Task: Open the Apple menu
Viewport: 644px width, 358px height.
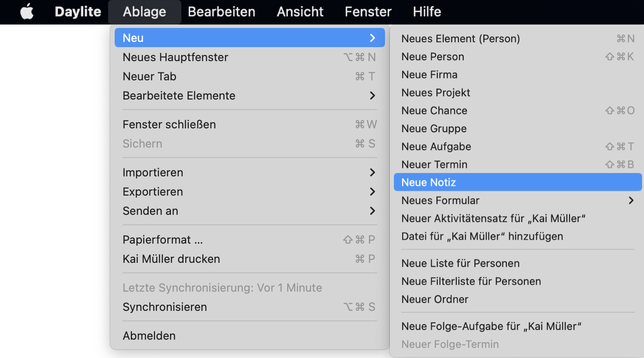Action: (x=27, y=12)
